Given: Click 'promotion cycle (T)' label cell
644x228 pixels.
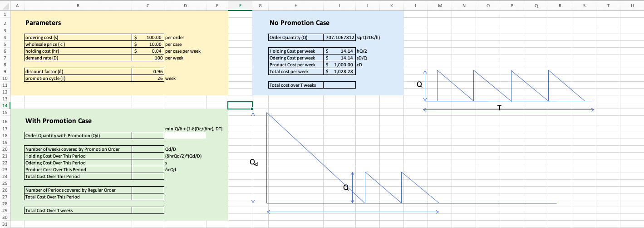Looking at the screenshot, I should pos(78,78).
